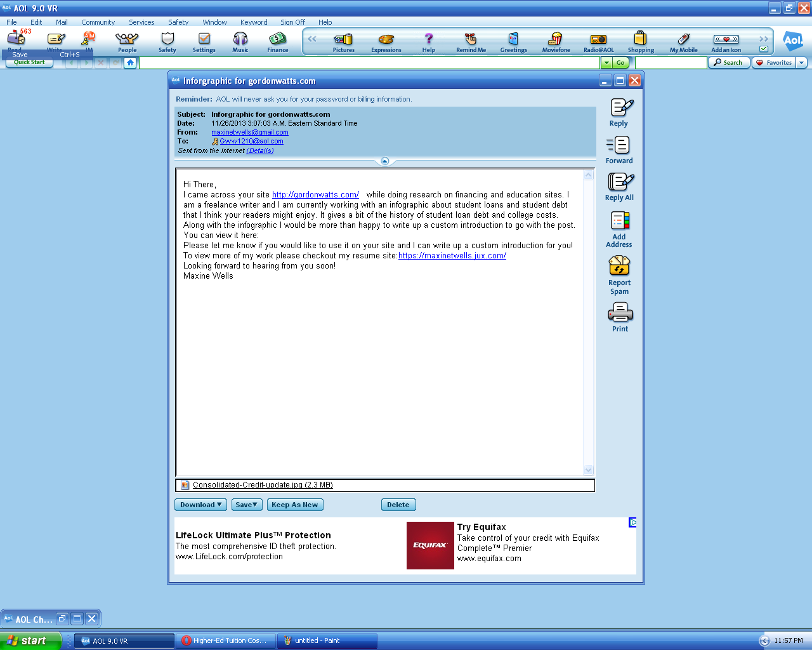Click the Home button in navigation bar
This screenshot has height=650, width=812.
(130, 62)
